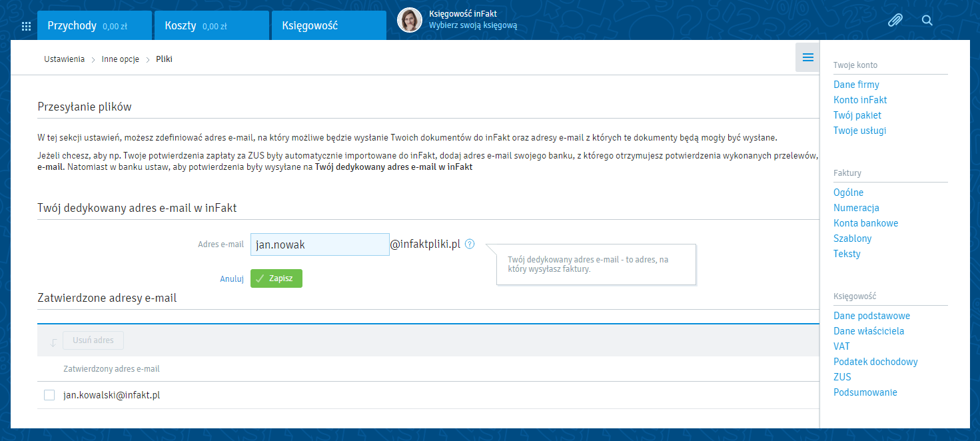Click the Księgowość inFakt header title
Image resolution: width=980 pixels, height=441 pixels.
pos(463,14)
